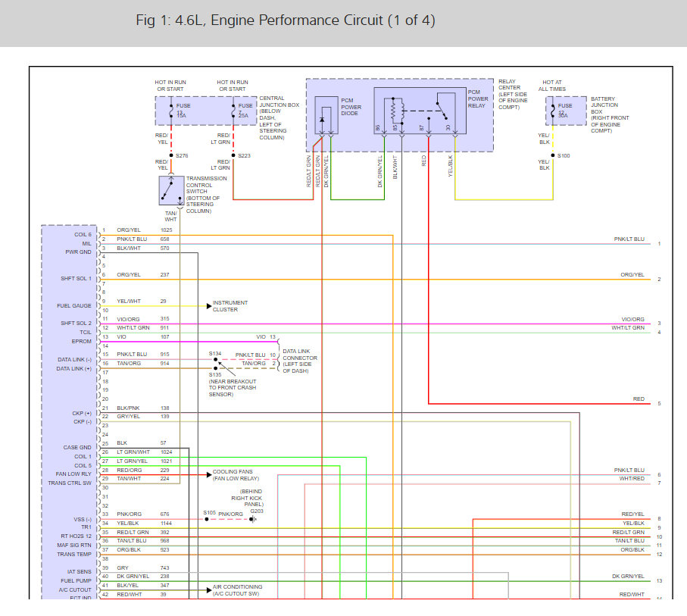
Task: Click the 'TAN/WHT' label below the transmission switch
Action: (171, 216)
